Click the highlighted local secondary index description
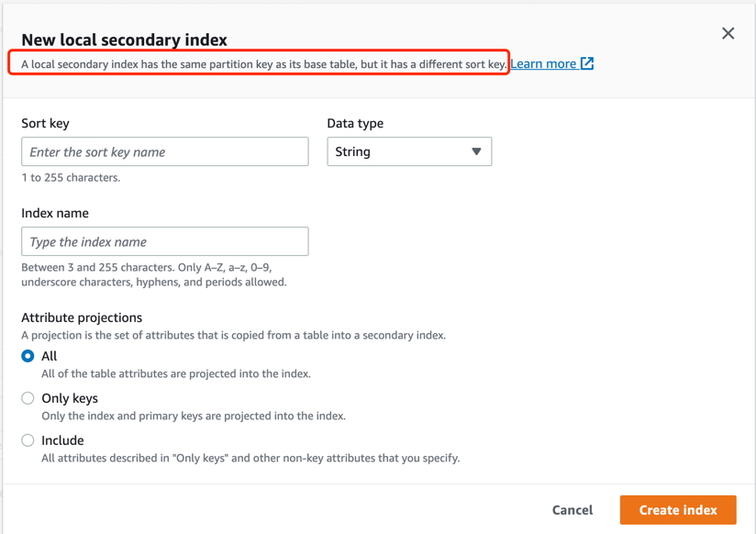756x534 pixels. pyautogui.click(x=263, y=64)
